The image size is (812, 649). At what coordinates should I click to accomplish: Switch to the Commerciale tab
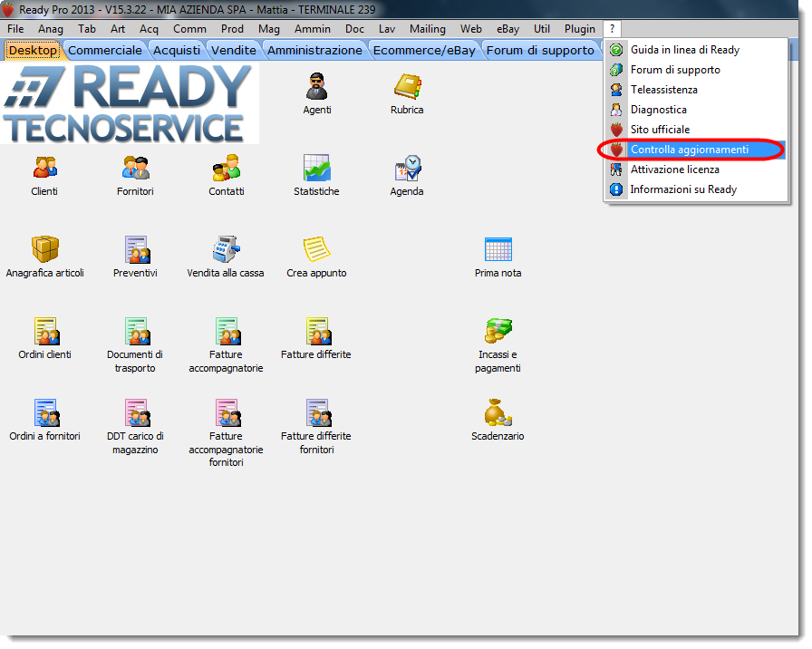click(x=104, y=50)
